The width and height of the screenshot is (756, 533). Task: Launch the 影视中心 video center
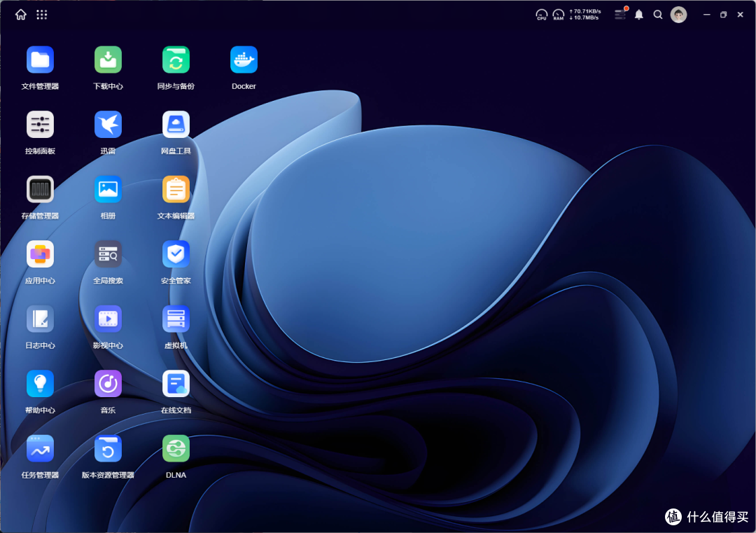pos(108,319)
